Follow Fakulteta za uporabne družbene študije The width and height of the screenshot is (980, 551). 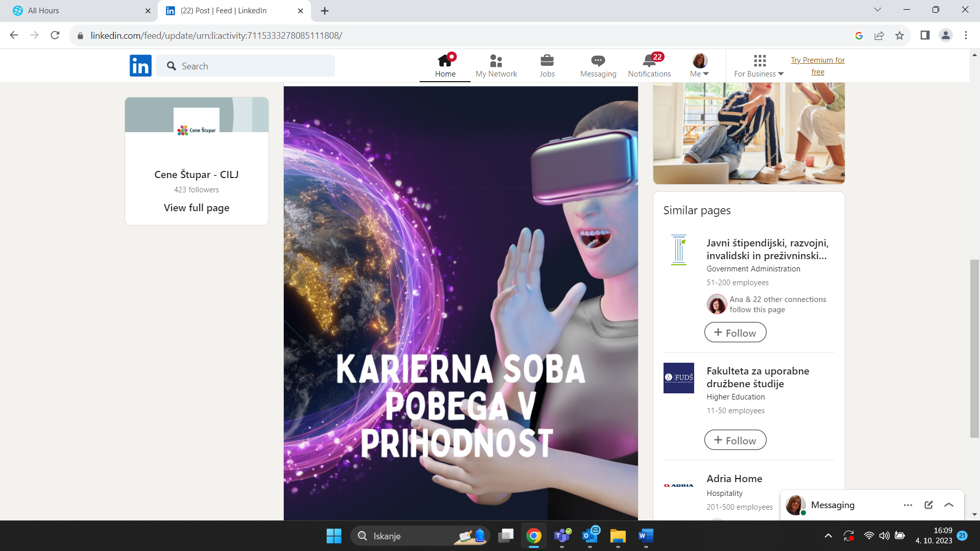coord(735,440)
